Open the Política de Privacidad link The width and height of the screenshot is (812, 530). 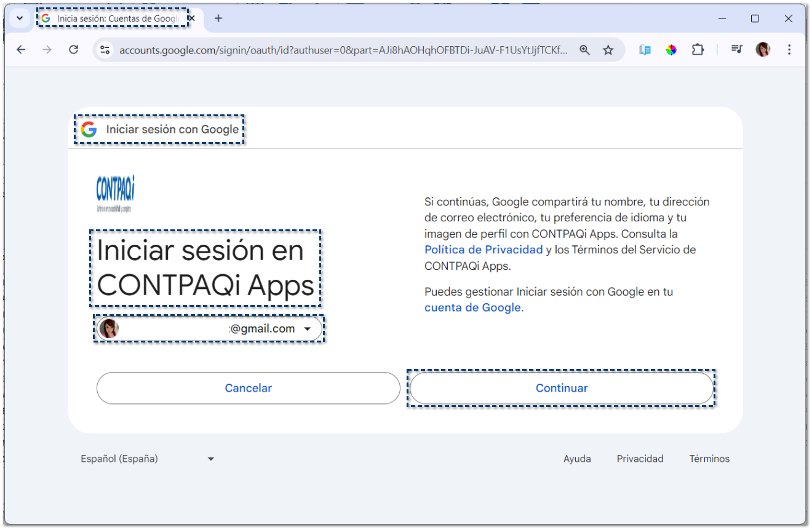[484, 249]
